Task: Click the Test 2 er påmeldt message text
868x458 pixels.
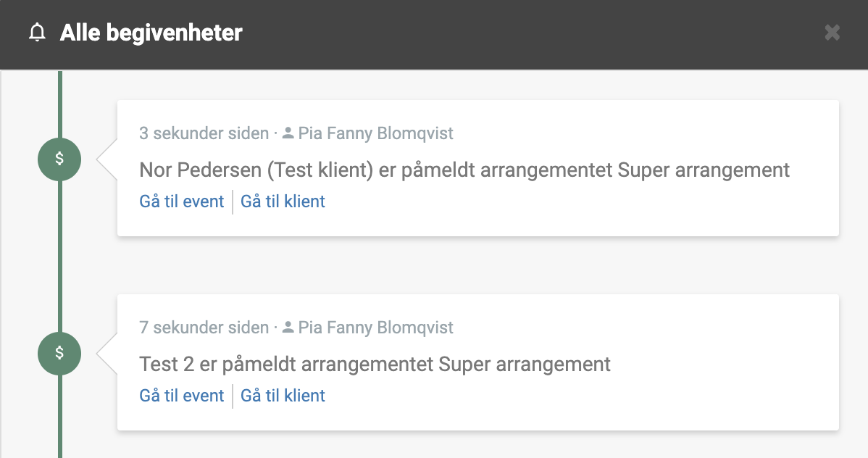Action: tap(375, 365)
